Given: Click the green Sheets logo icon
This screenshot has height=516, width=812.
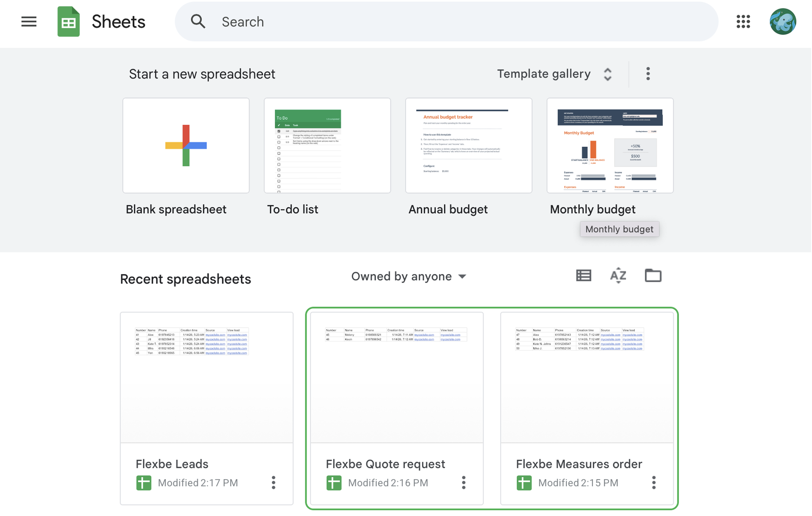Looking at the screenshot, I should [69, 22].
